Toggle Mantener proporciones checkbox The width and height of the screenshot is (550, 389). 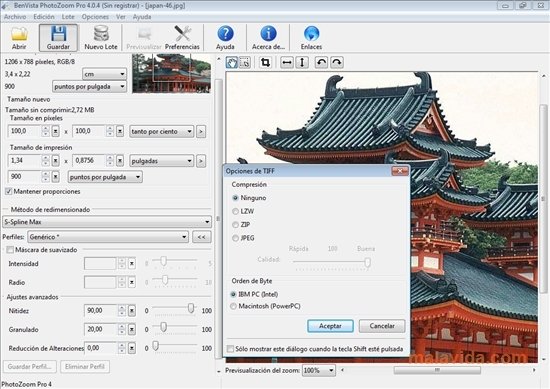[9, 192]
